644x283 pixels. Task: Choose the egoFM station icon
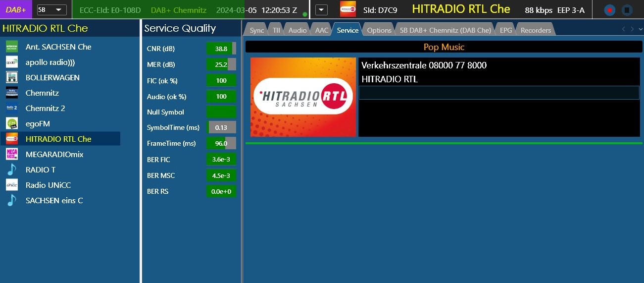(x=12, y=123)
